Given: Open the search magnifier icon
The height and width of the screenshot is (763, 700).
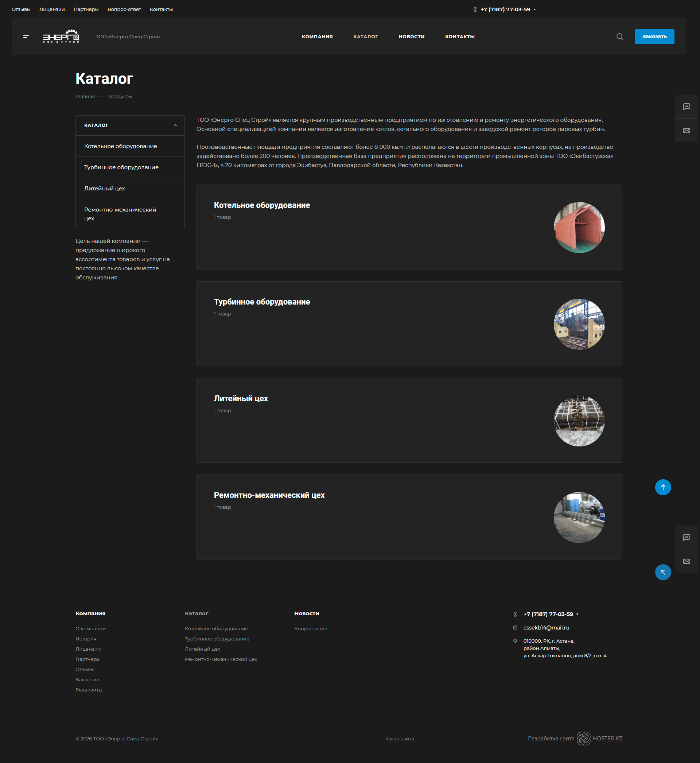Looking at the screenshot, I should click(619, 37).
